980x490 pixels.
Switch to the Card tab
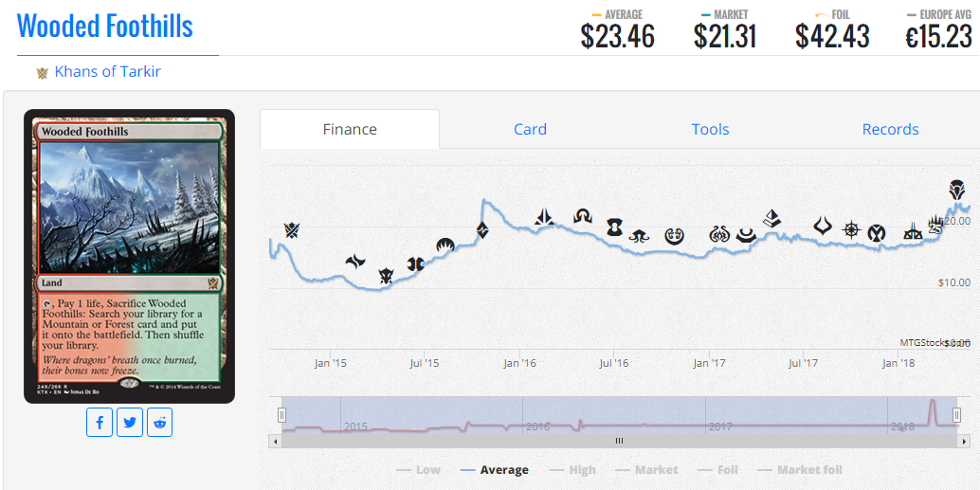[530, 130]
